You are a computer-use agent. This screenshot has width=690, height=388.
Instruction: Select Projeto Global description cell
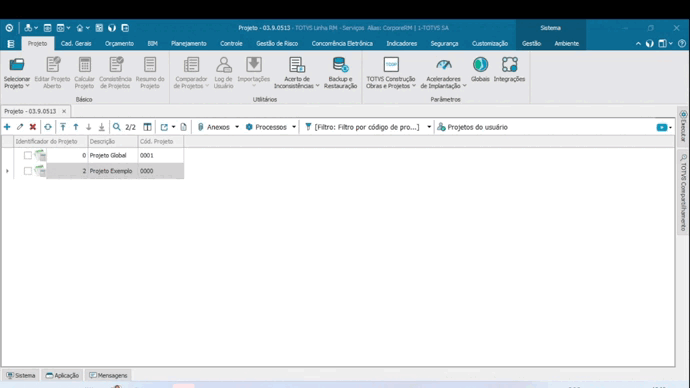coord(113,155)
